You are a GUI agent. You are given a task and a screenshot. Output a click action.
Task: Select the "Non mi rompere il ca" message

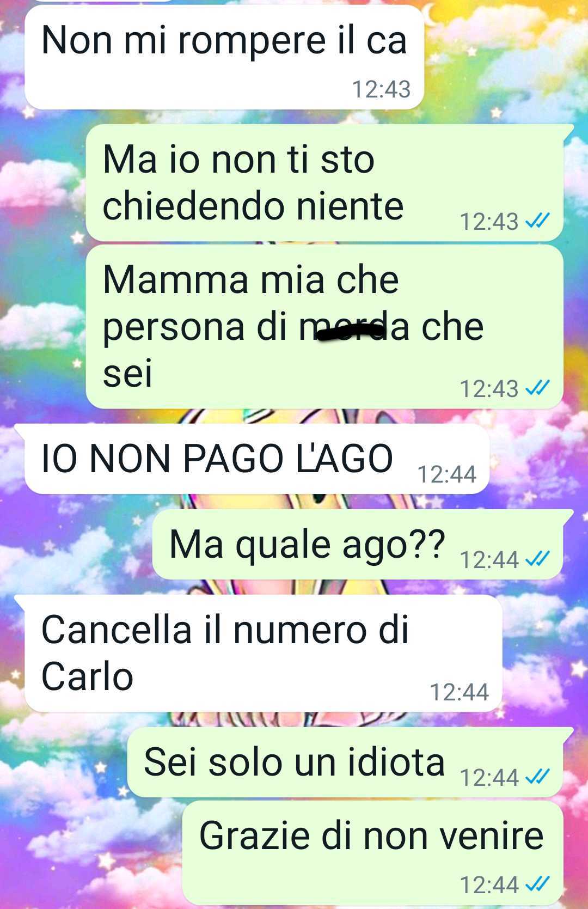[x=224, y=58]
